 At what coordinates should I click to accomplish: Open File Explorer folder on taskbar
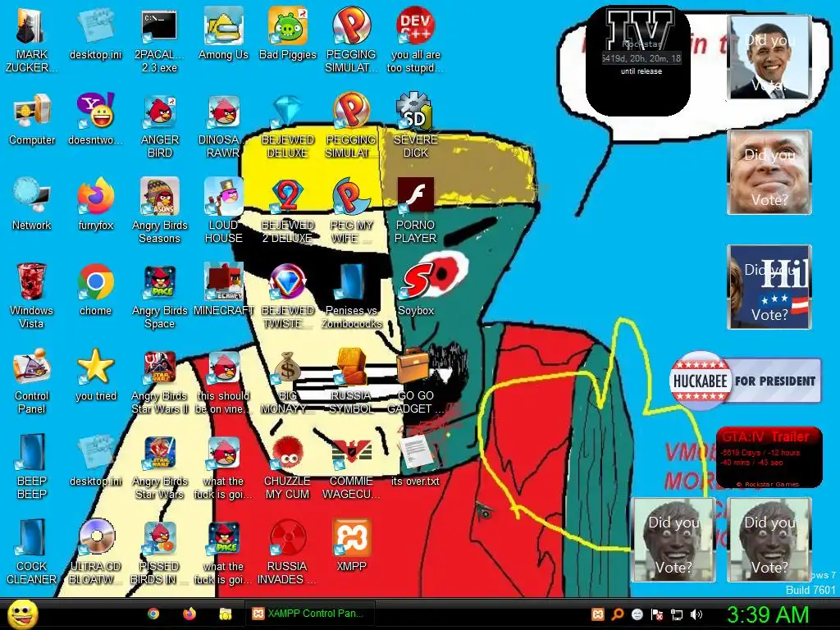click(x=226, y=614)
